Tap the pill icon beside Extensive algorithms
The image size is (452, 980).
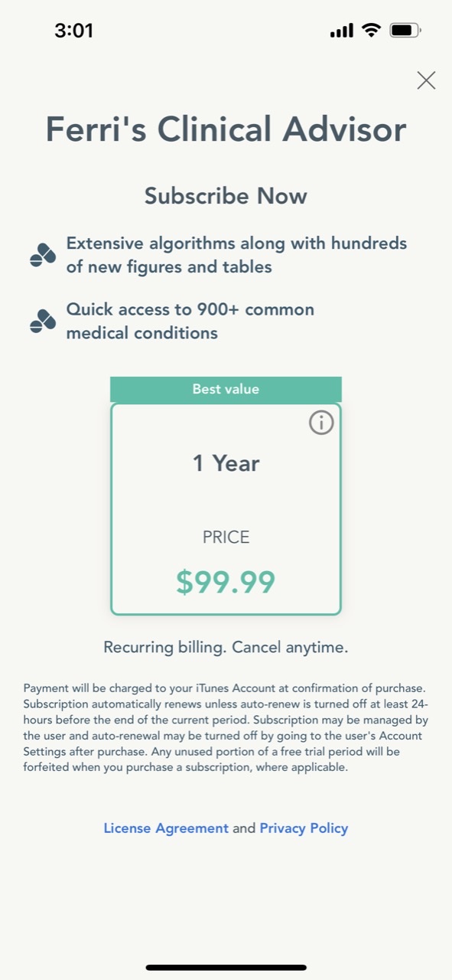(x=43, y=255)
